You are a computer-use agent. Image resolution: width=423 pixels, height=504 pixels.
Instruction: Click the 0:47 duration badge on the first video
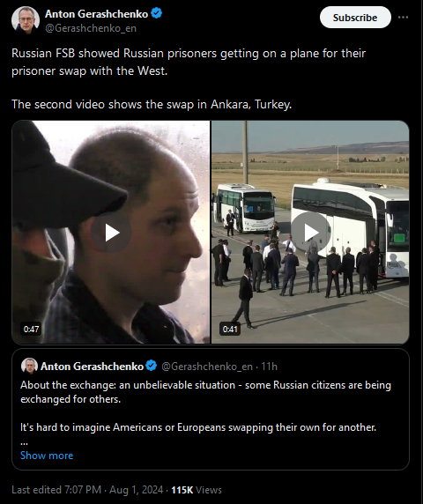(31, 330)
